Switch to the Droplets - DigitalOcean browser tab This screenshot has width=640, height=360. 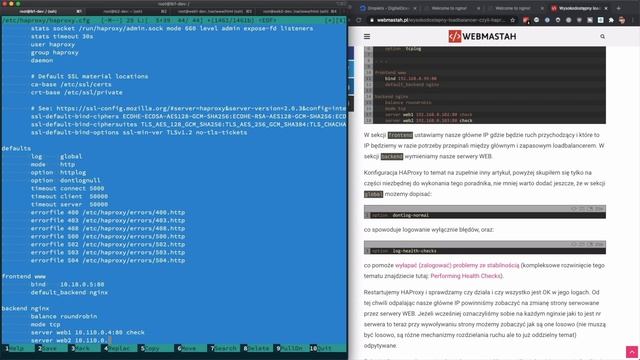[388, 8]
